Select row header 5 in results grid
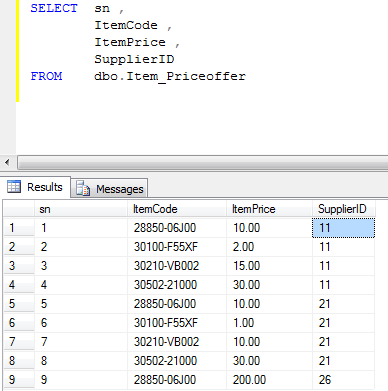Viewport: 388px width, 391px height. (19, 304)
